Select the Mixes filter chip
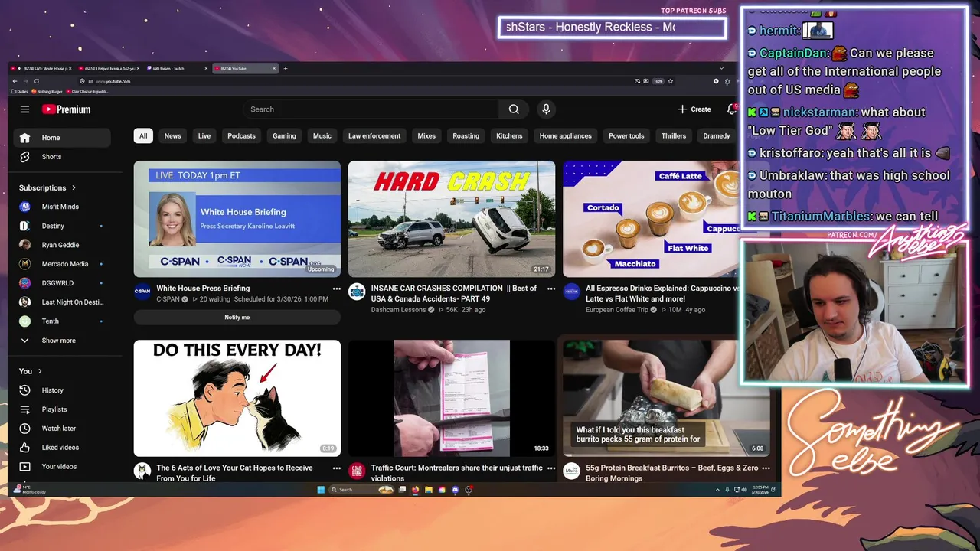980x551 pixels. (x=426, y=136)
